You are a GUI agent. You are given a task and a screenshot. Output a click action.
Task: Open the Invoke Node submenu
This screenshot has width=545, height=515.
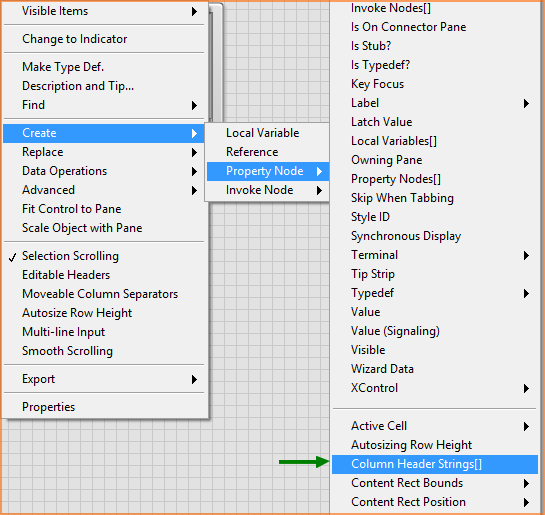tap(268, 190)
